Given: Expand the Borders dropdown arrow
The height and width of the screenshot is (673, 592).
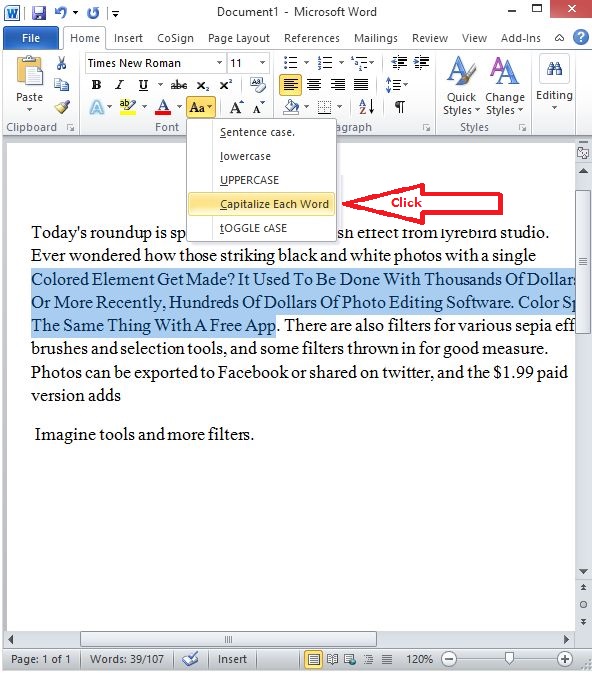Looking at the screenshot, I should [340, 106].
